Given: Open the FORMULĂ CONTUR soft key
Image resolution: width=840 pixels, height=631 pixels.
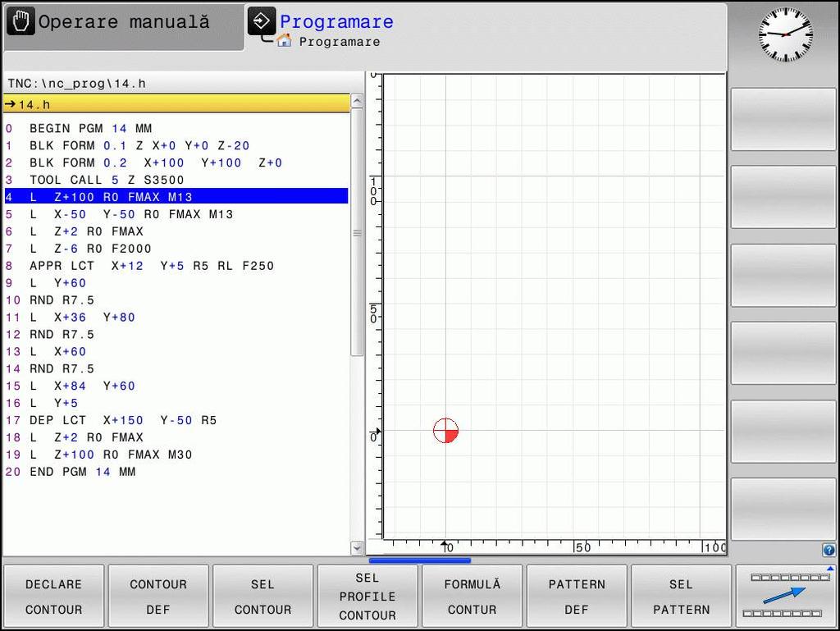Looking at the screenshot, I should point(472,597).
